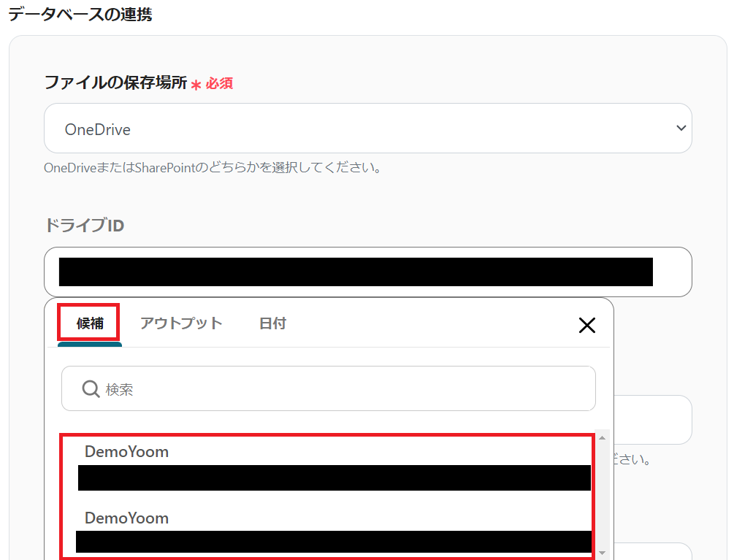Select the first DemoYoom candidate
The image size is (734, 560).
click(x=326, y=466)
